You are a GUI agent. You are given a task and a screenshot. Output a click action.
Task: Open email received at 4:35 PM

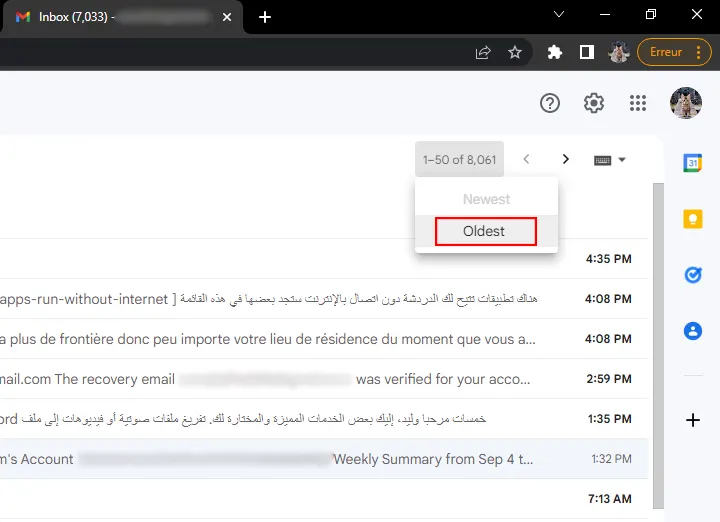(324, 259)
